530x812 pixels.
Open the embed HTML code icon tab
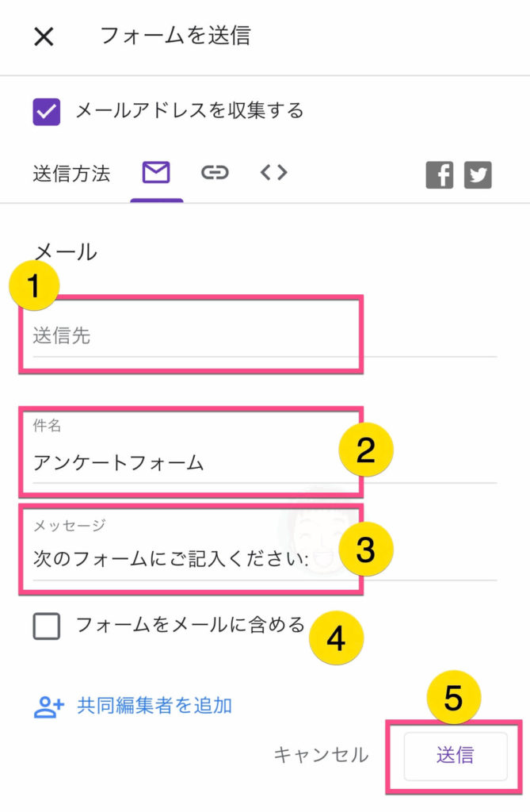[274, 172]
